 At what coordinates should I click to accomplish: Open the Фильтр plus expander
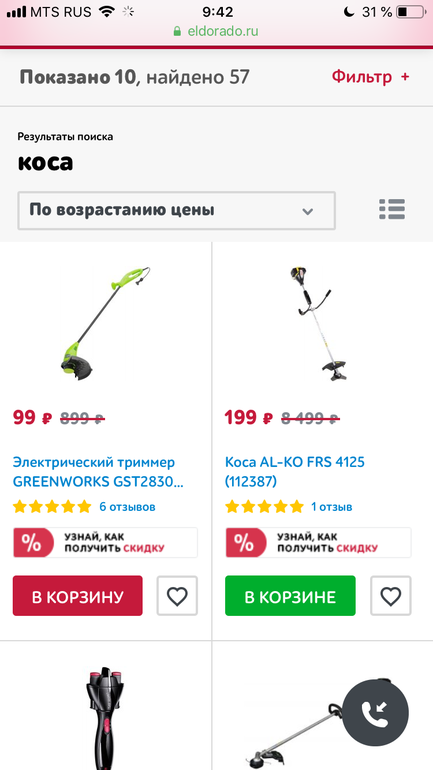click(371, 77)
